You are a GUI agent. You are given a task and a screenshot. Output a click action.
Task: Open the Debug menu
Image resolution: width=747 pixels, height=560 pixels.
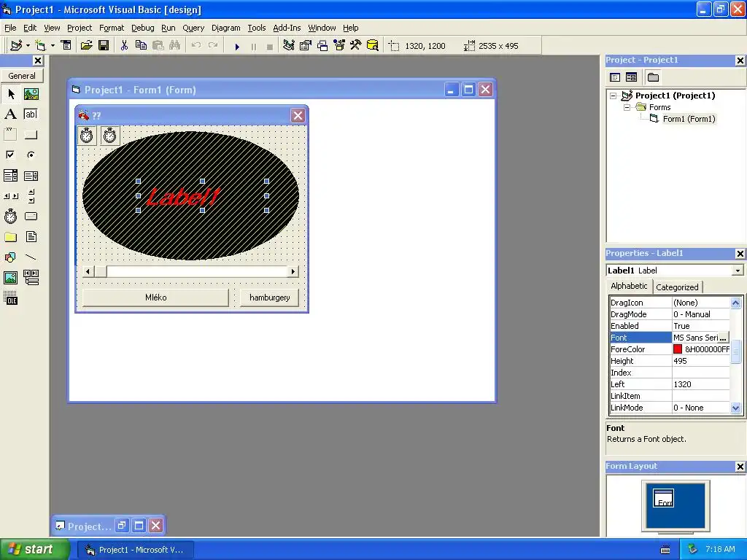(143, 28)
